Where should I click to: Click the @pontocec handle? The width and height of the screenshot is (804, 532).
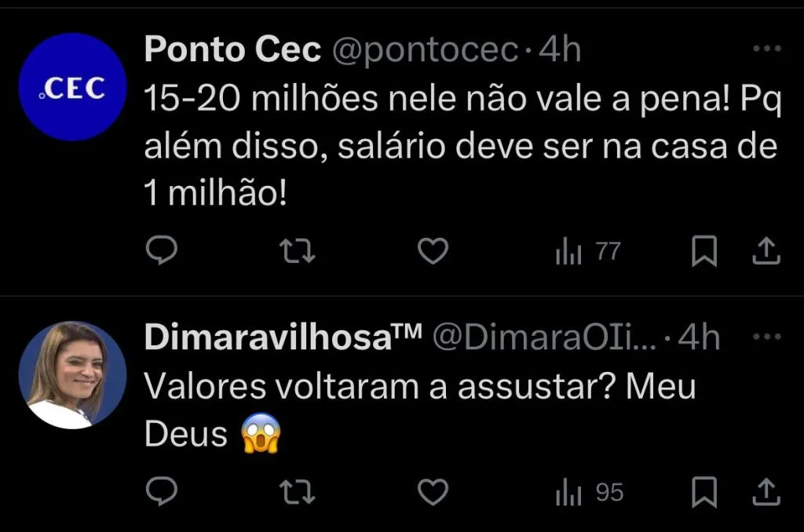point(425,51)
